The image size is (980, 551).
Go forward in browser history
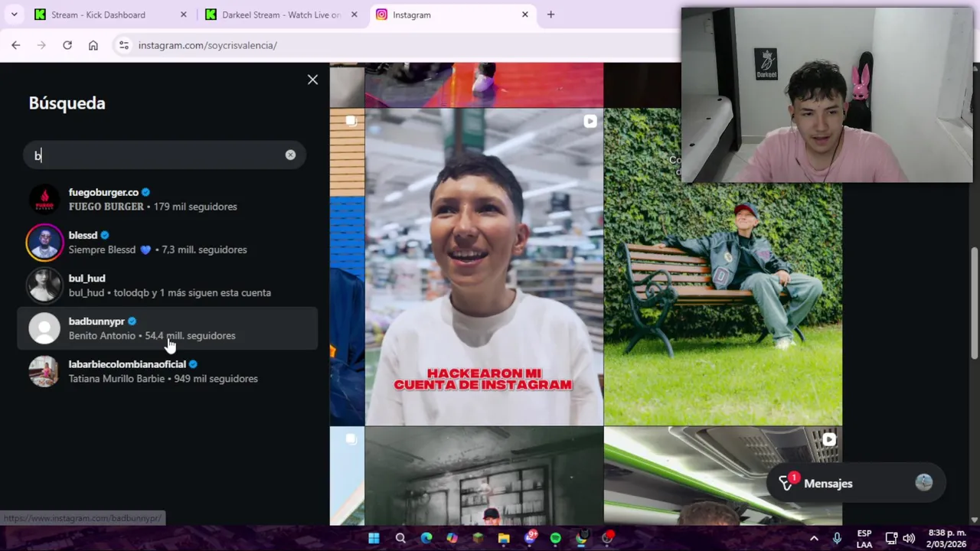pos(41,45)
